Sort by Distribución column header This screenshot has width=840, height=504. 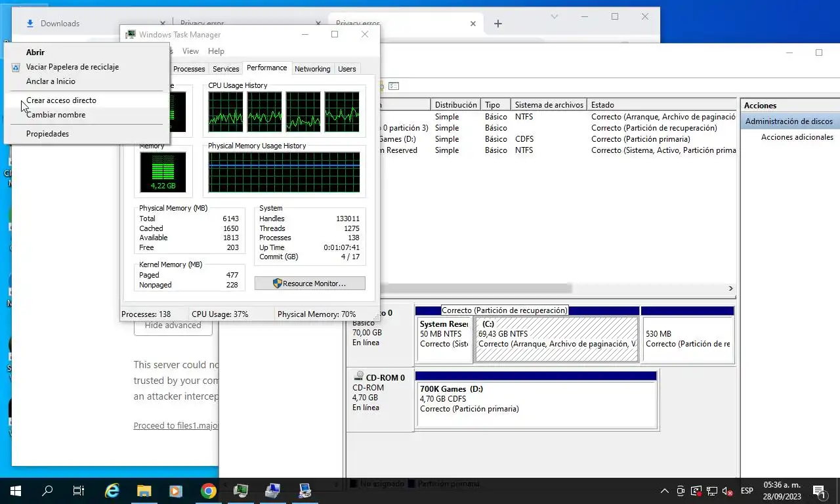[456, 105]
